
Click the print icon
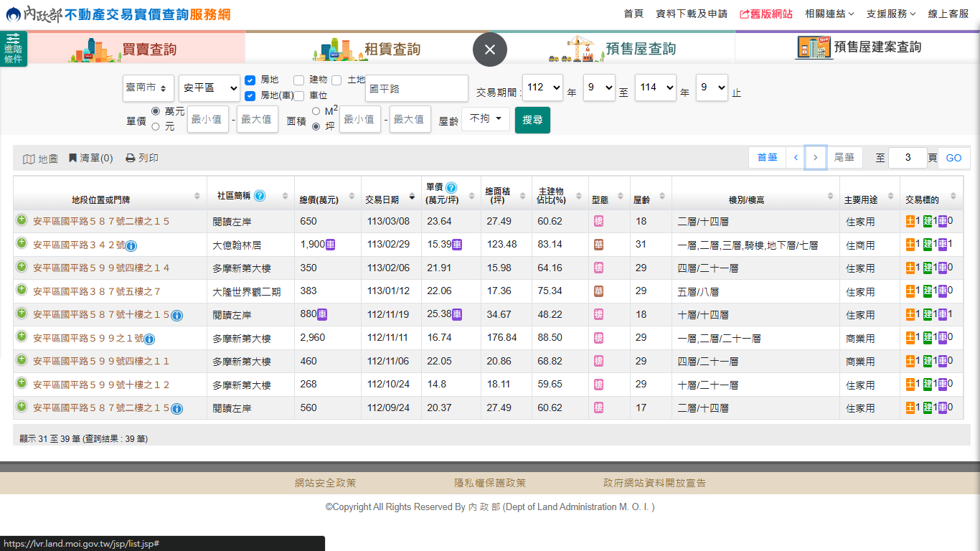click(x=130, y=158)
